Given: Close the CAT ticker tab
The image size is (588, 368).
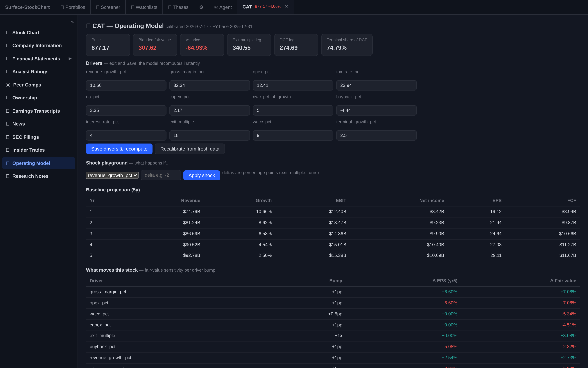Looking at the screenshot, I should 286,6.
